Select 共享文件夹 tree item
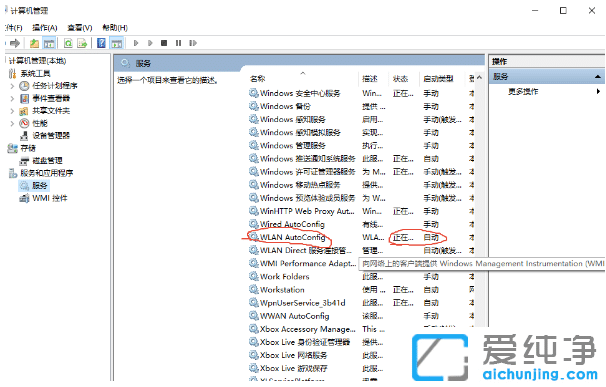Screen dimensions: 606x387 point(51,111)
